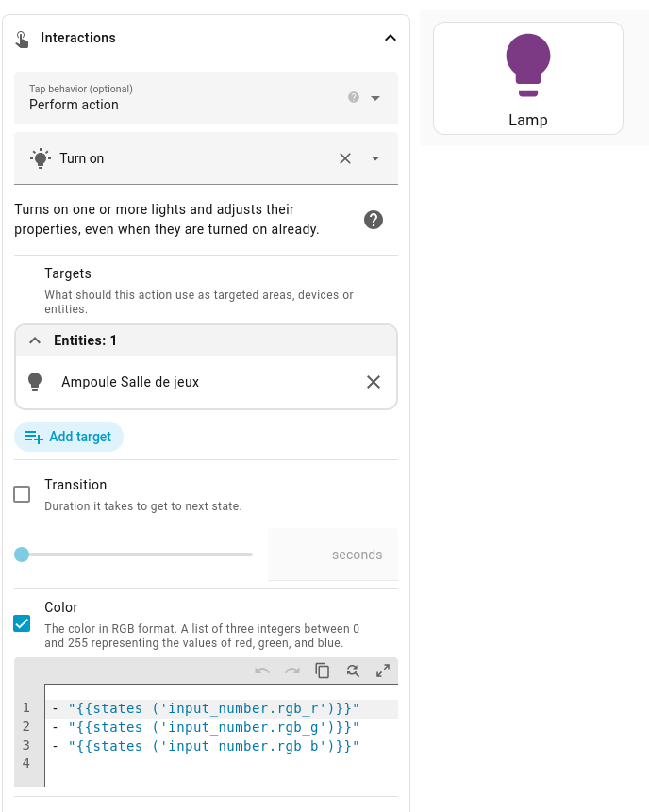Open help for Turn on action description
The height and width of the screenshot is (812, 649).
[x=374, y=220]
